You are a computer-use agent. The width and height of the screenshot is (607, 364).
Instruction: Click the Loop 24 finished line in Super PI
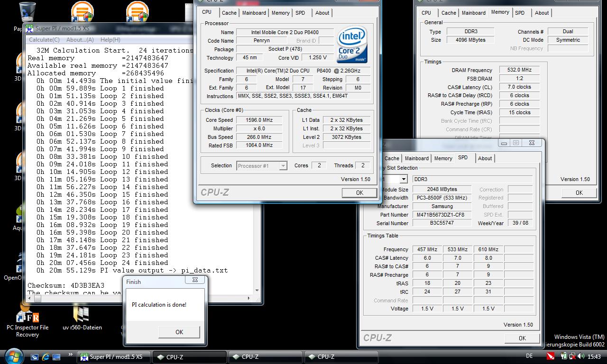coord(103,263)
